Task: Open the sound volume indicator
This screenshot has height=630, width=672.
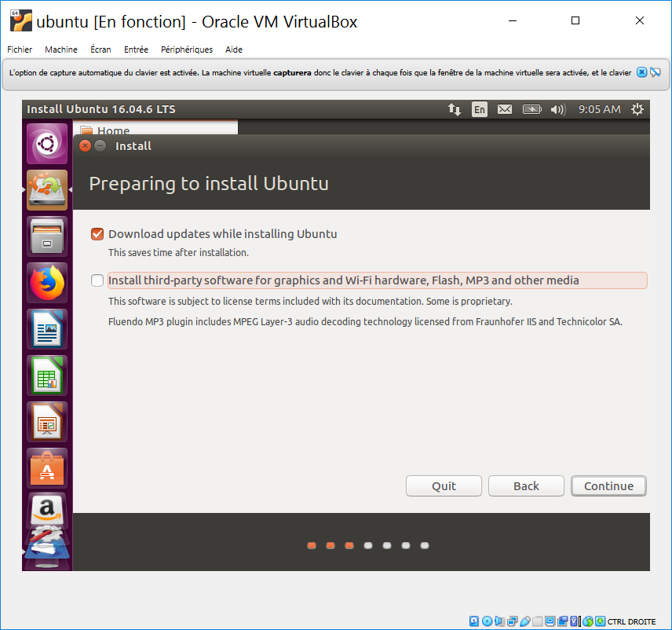Action: (558, 109)
